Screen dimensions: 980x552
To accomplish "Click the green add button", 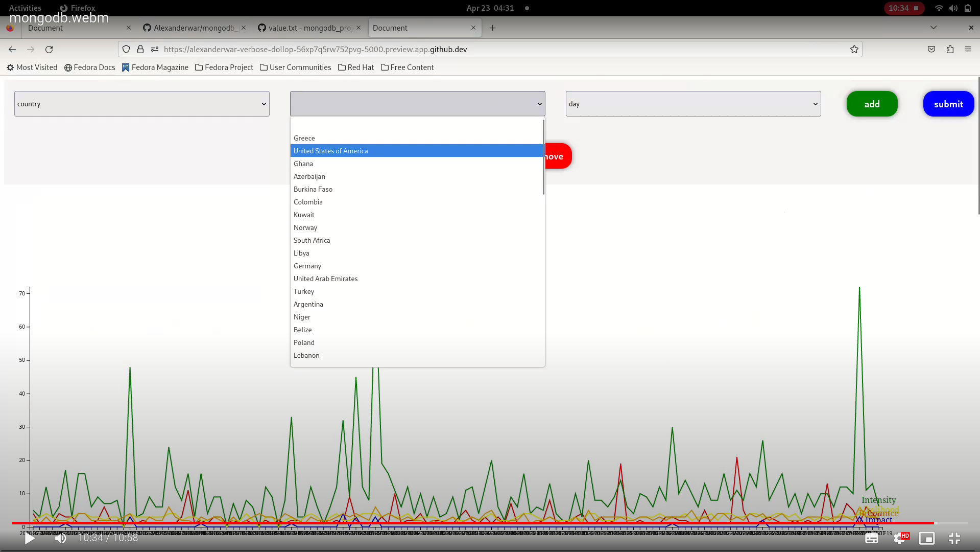I will click(872, 104).
